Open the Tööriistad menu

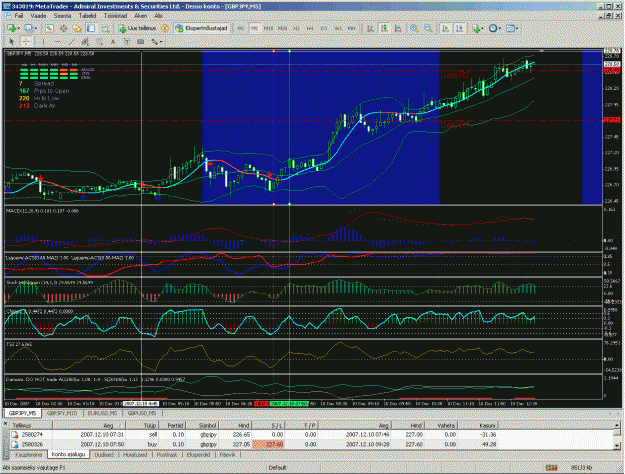click(115, 16)
